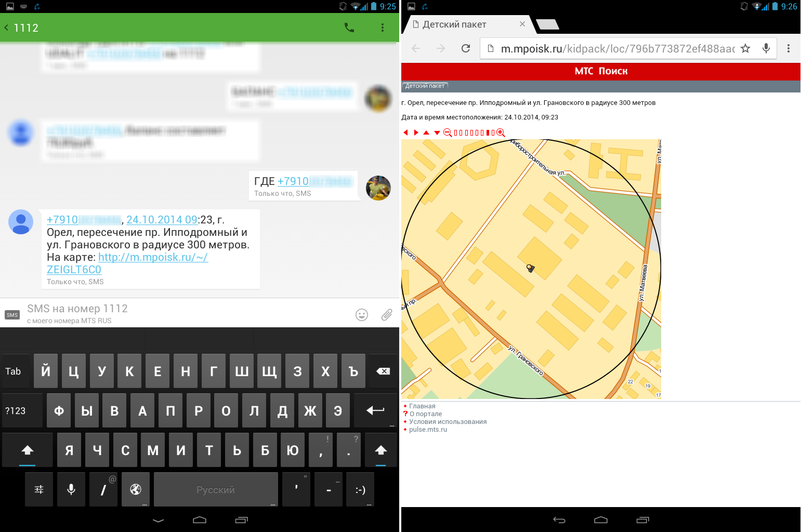The width and height of the screenshot is (801, 532).
Task: Start voice search in the address bar
Action: click(x=766, y=48)
